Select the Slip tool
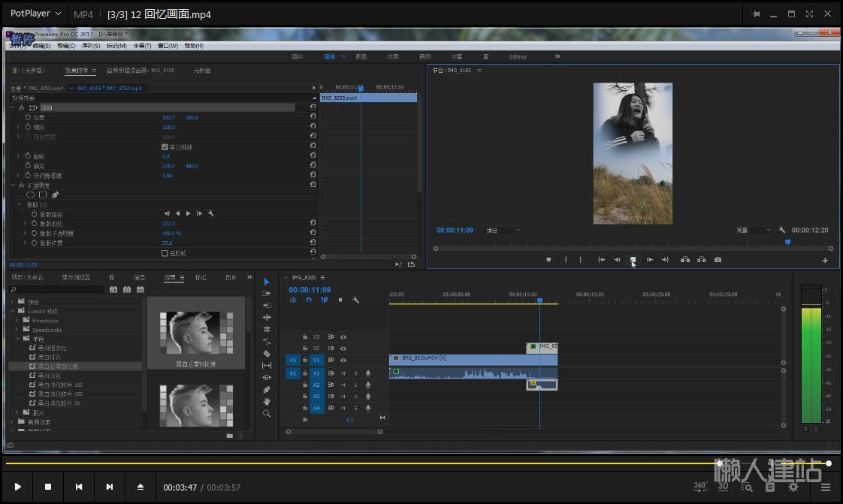The width and height of the screenshot is (843, 504). 267,365
